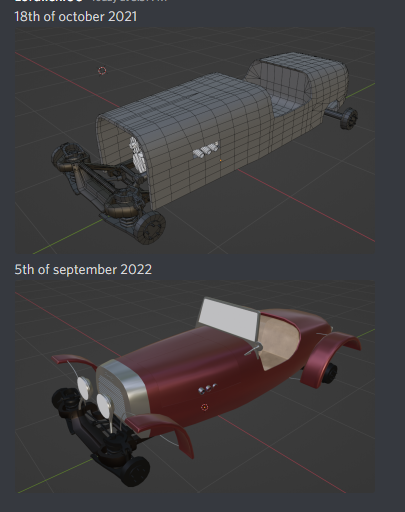Image resolution: width=405 pixels, height=512 pixels.
Task: Open the wireframe car image thumbnail
Action: point(195,140)
